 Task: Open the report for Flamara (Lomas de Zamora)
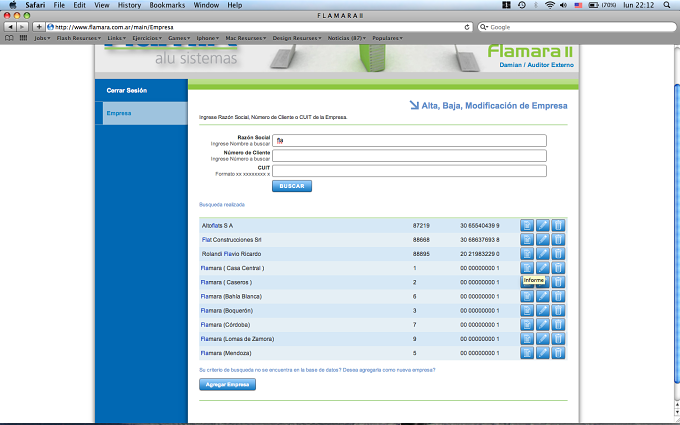point(526,339)
